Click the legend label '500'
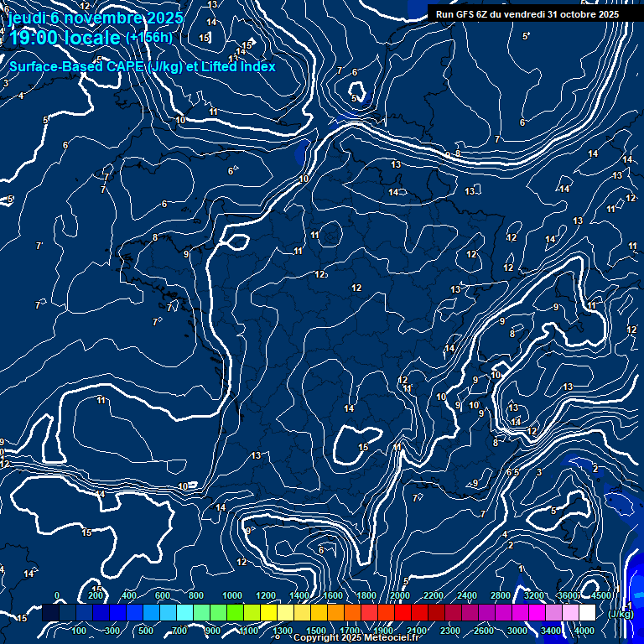 pos(145,631)
